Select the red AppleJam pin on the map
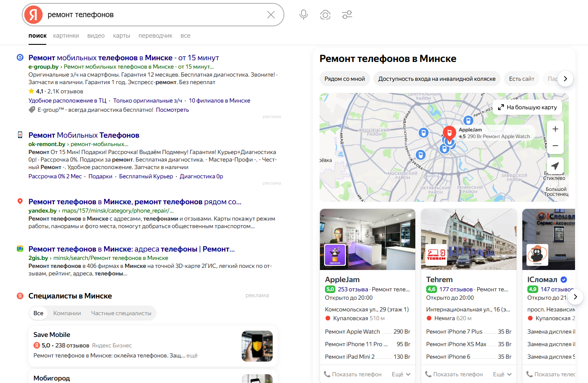588x383 pixels. tap(450, 133)
